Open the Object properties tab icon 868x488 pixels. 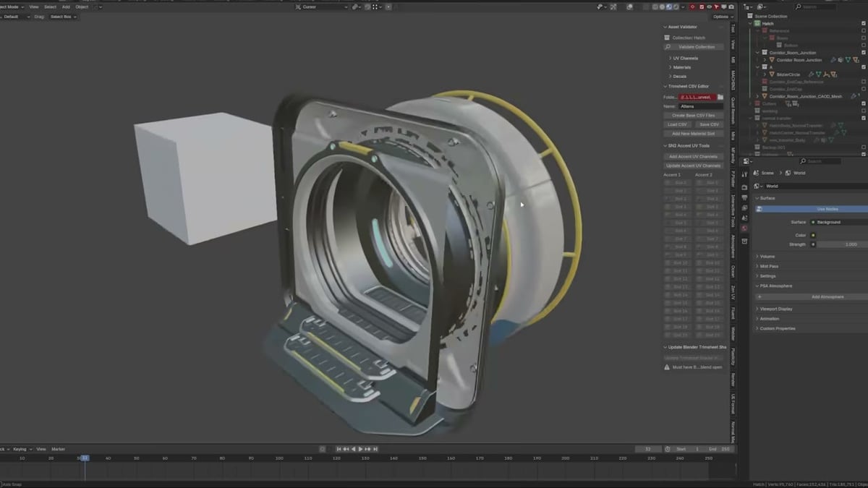point(744,241)
